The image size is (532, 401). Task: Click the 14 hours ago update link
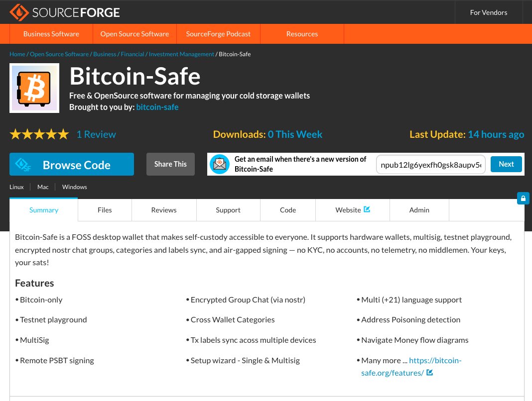496,134
